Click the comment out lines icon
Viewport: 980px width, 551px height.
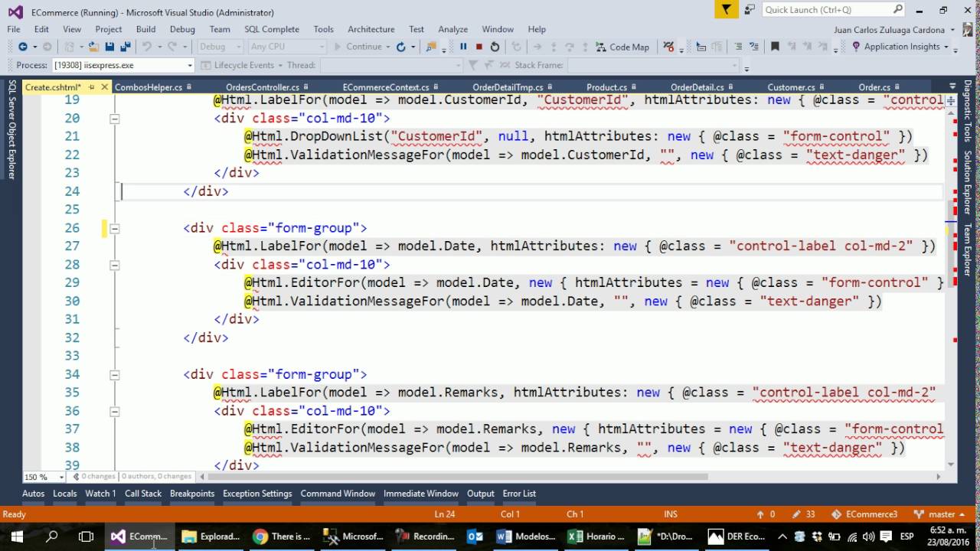[x=737, y=47]
